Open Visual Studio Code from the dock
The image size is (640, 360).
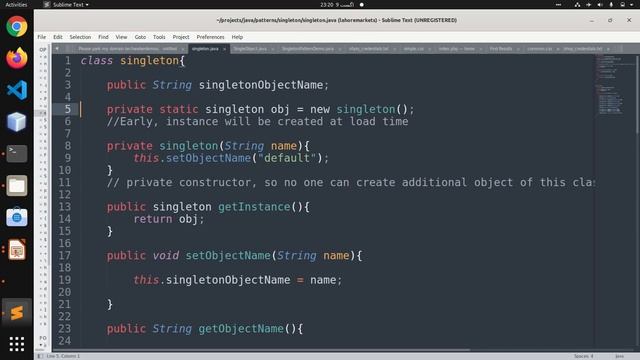[x=17, y=90]
